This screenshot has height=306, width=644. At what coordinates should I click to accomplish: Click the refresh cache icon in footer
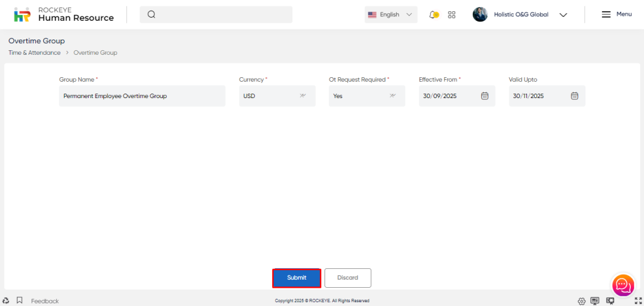coord(6,301)
